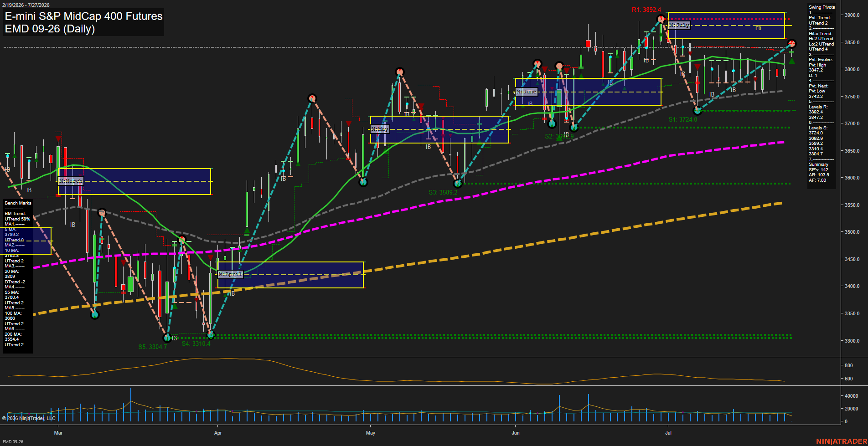Image resolution: width=868 pixels, height=446 pixels.
Task: Click the E-mini S&P MidCap 400 Futures title
Action: [x=83, y=16]
